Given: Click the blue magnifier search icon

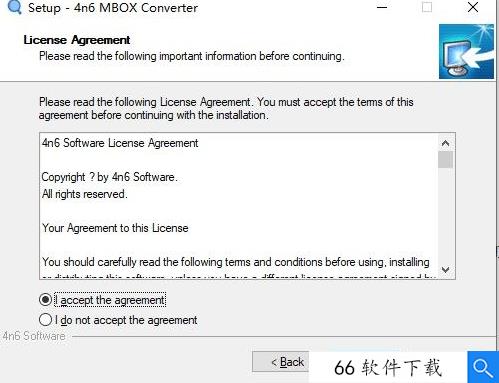Looking at the screenshot, I should coord(483,367).
